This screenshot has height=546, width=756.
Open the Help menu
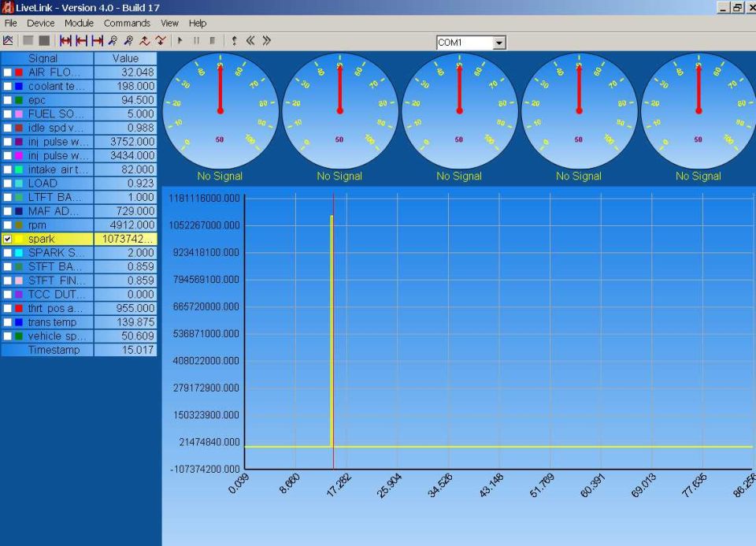(x=198, y=23)
